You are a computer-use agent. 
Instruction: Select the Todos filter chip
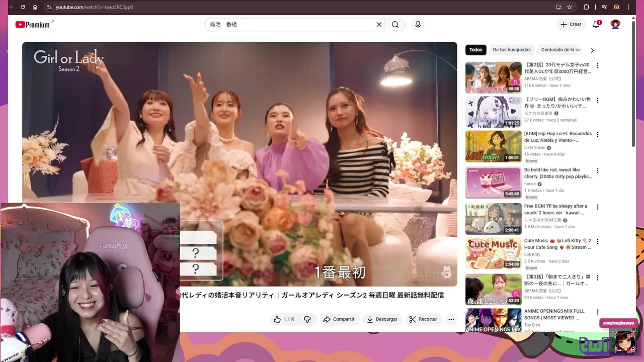(475, 50)
